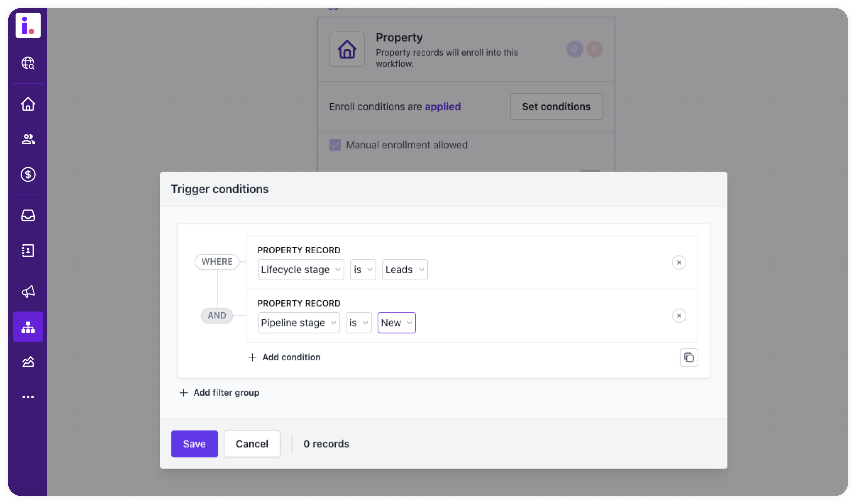Click the Save button

[x=194, y=444]
